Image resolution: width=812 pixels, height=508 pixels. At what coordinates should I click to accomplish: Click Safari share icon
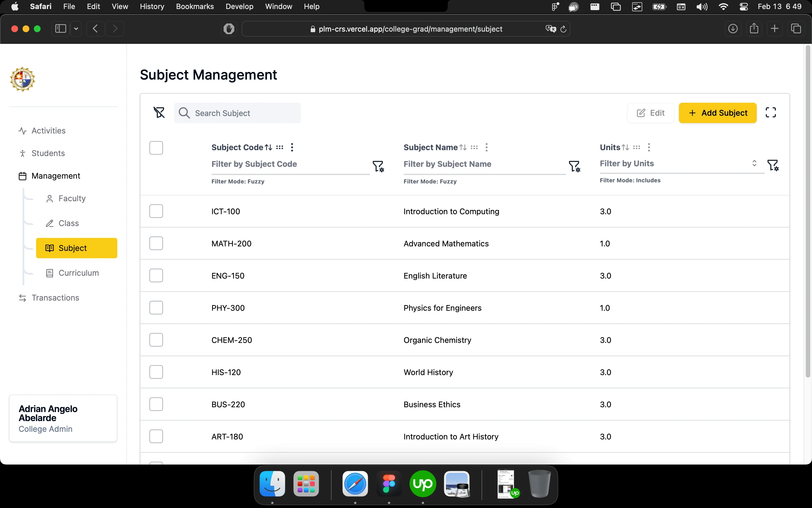point(754,29)
